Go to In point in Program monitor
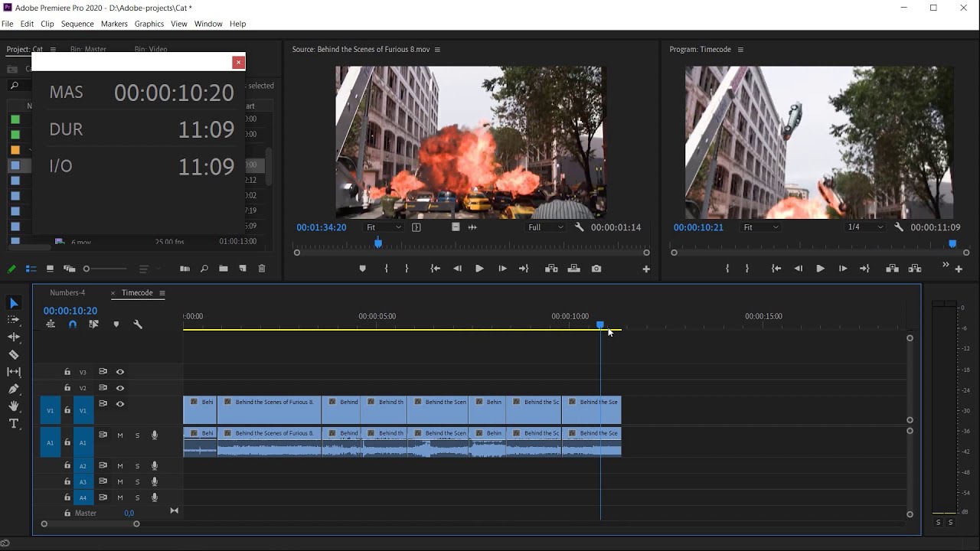This screenshot has height=551, width=980. coord(776,269)
